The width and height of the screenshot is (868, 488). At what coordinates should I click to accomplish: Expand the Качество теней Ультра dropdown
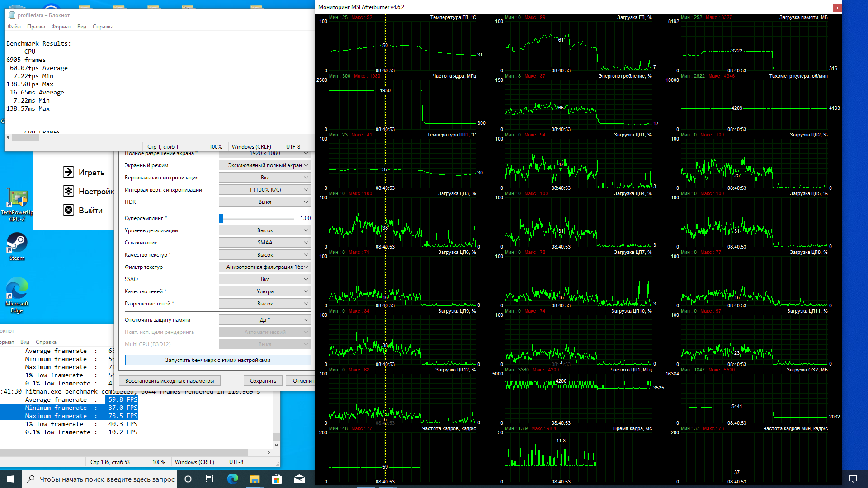point(265,291)
